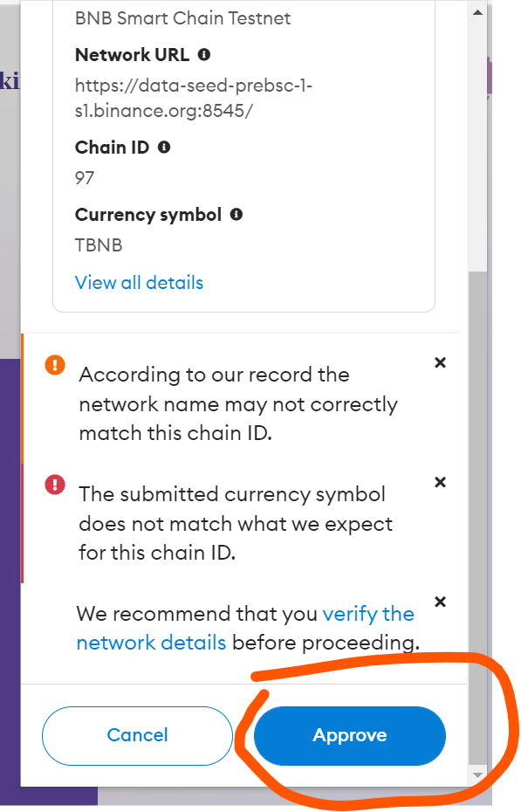Click the scrollbar up arrow
Screen dimensions: 521x812
tap(477, 11)
